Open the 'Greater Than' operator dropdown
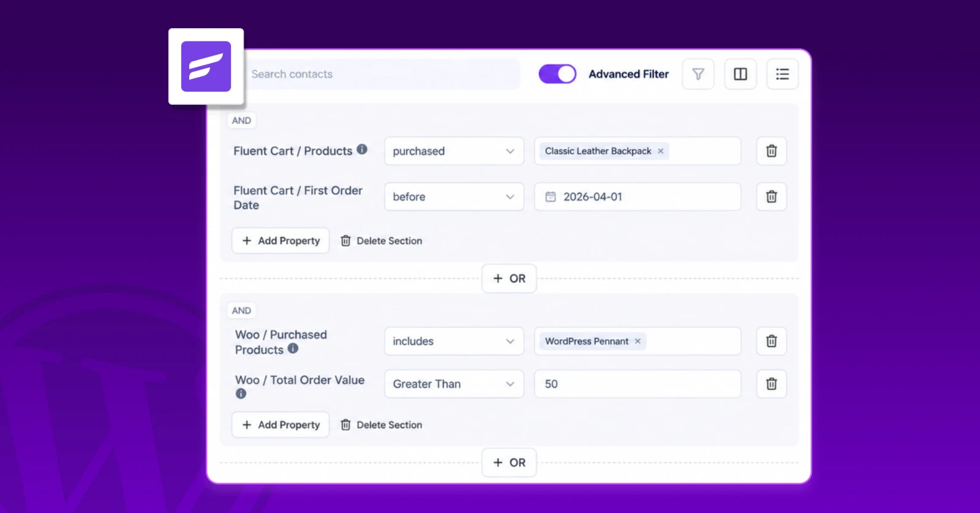The height and width of the screenshot is (513, 980). [x=454, y=384]
